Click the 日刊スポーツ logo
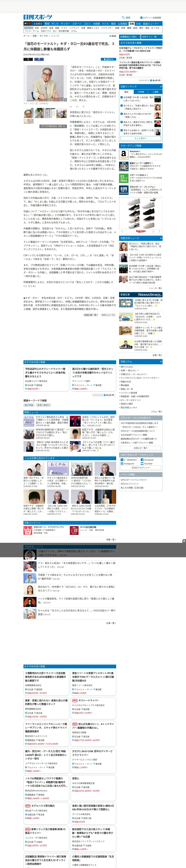 tap(38, 17)
